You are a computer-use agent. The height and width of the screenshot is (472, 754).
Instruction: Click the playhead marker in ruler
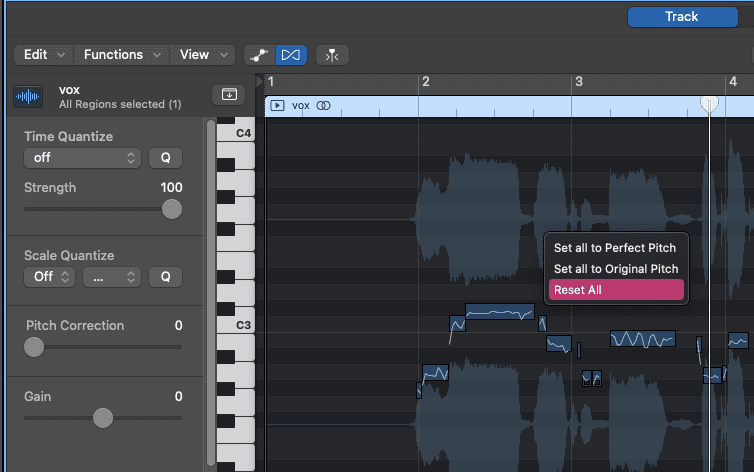(709, 103)
